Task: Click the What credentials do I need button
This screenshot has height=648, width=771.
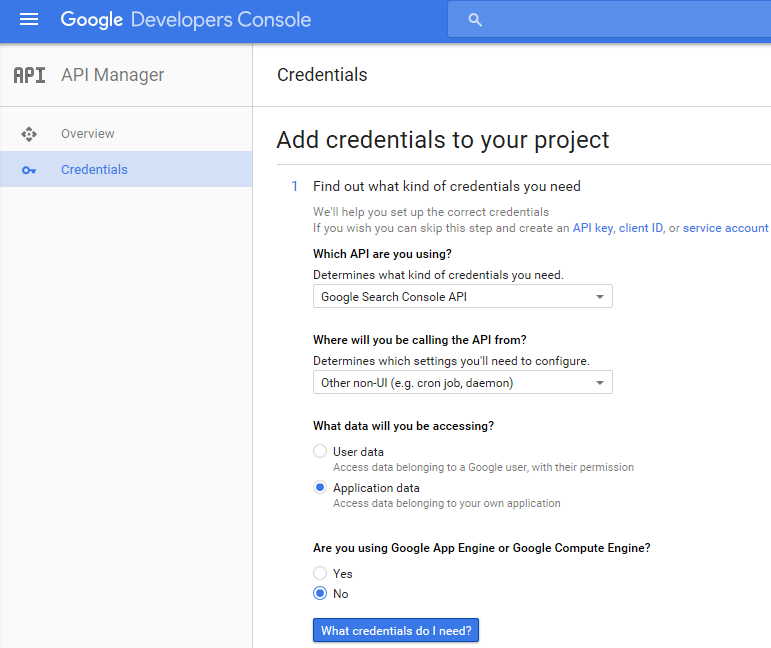Action: [x=396, y=630]
